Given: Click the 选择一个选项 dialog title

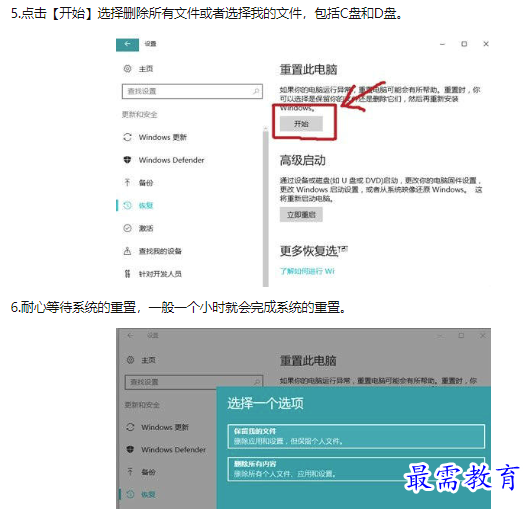Looking at the screenshot, I should [265, 403].
